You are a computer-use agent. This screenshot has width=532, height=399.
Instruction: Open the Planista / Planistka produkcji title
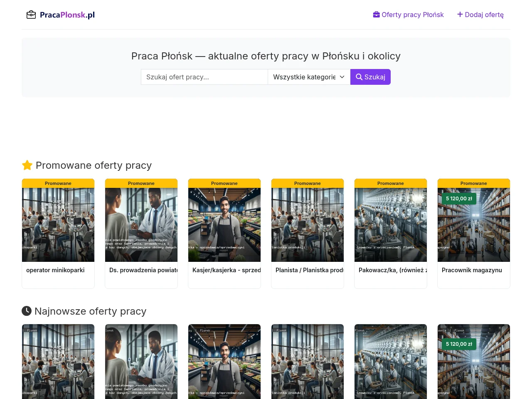coord(310,270)
